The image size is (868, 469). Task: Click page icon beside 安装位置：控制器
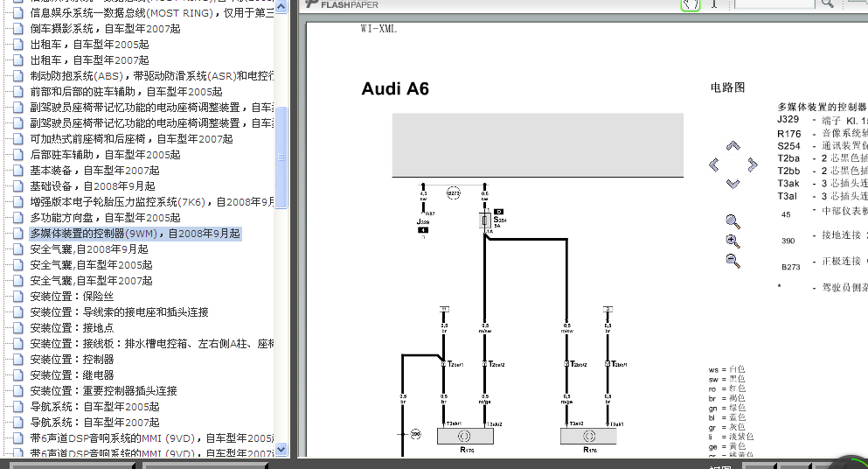pos(18,360)
